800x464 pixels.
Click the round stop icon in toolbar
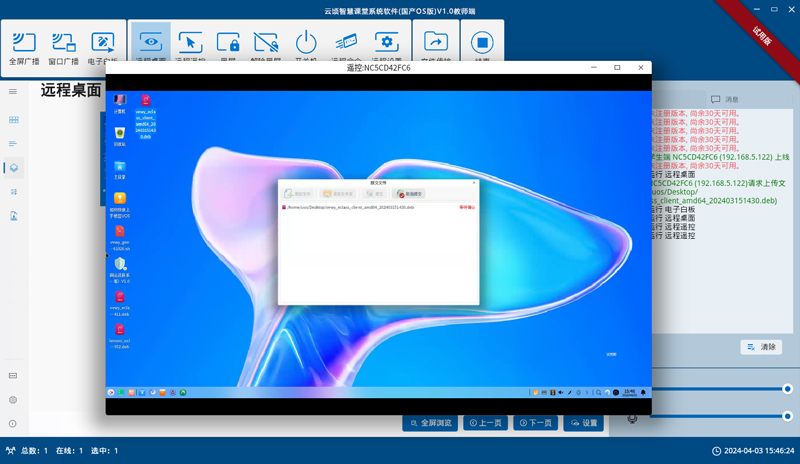[x=482, y=42]
